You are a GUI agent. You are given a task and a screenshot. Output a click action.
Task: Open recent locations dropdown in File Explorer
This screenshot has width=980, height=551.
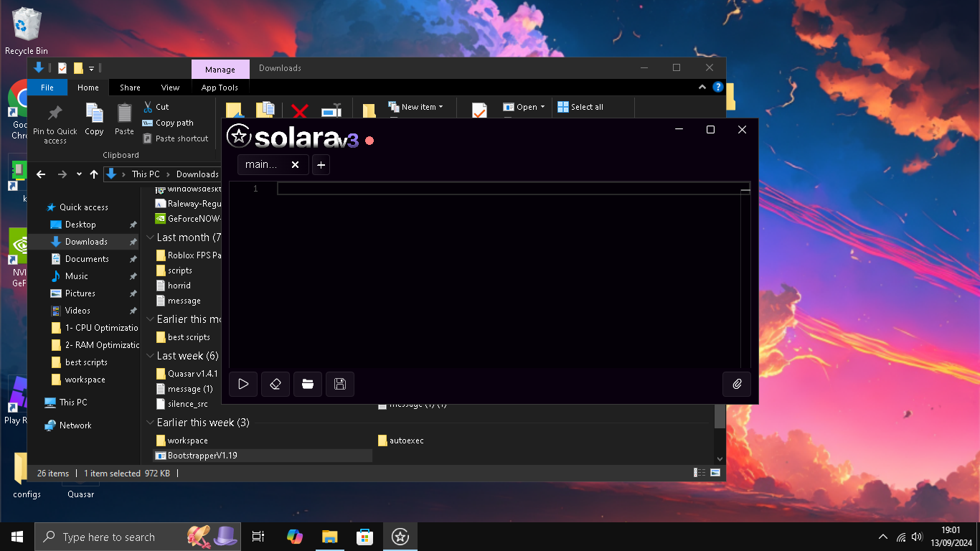point(79,174)
